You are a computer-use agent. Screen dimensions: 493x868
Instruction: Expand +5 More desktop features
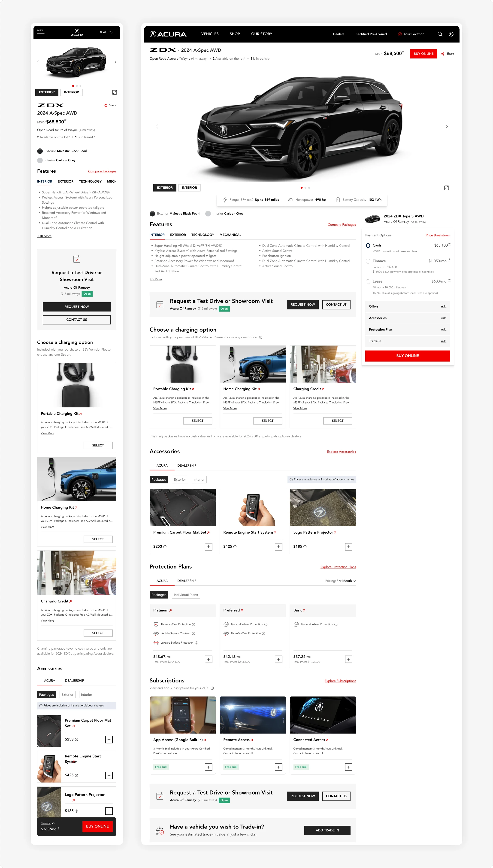(x=156, y=279)
